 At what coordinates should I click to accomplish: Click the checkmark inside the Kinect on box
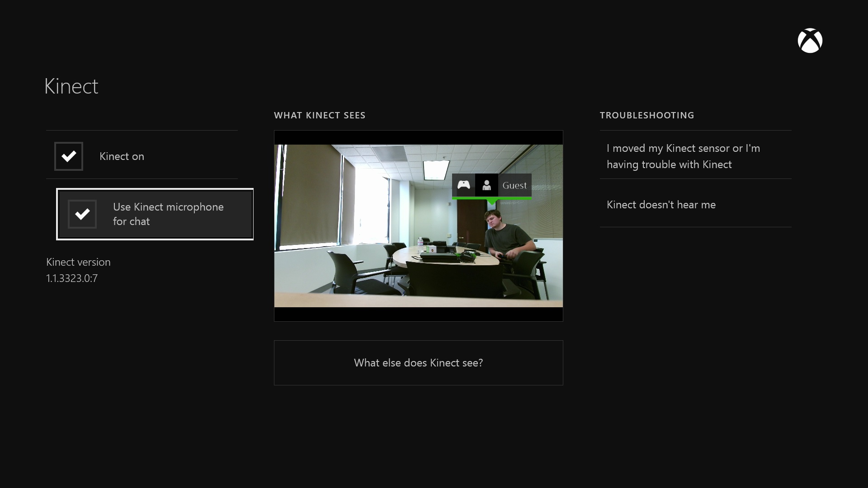click(x=68, y=156)
